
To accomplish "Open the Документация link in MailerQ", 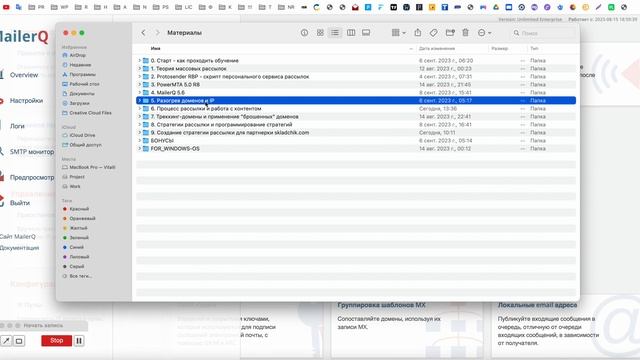I will pos(19,248).
